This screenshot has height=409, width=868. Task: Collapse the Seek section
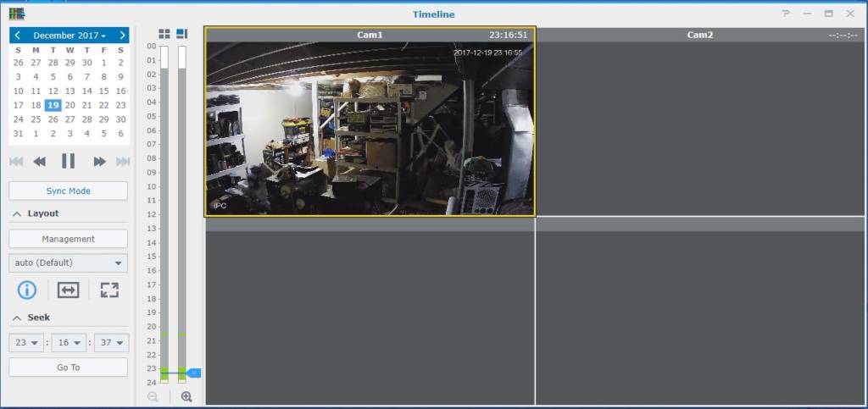point(18,318)
